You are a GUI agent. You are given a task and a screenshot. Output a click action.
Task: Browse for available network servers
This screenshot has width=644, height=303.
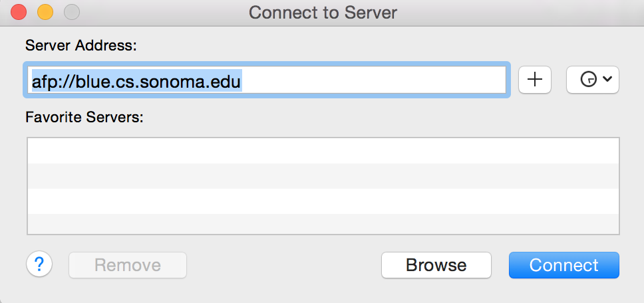pyautogui.click(x=436, y=265)
